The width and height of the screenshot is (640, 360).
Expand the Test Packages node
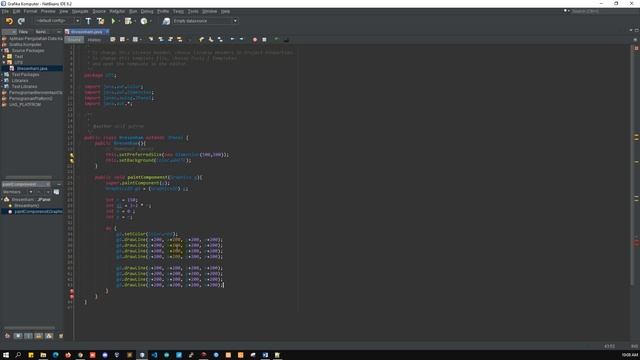[x=2, y=75]
